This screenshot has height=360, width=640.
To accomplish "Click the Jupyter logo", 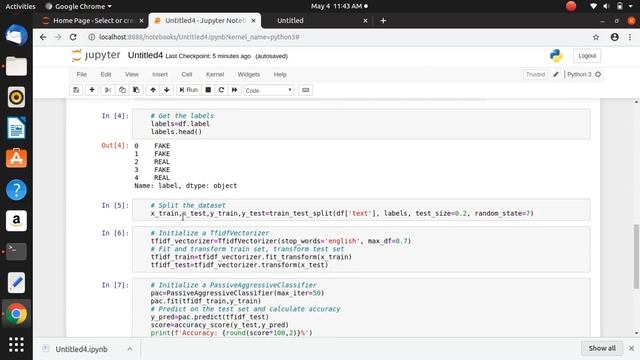I will pos(96,56).
